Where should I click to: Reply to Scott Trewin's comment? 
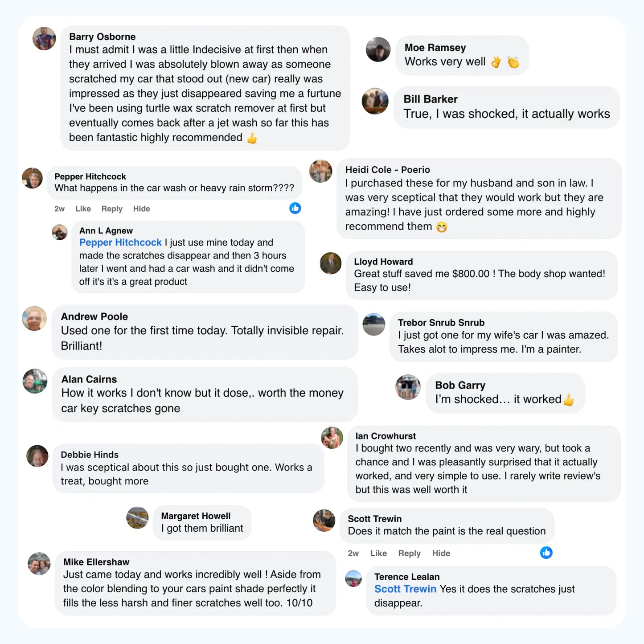(409, 553)
